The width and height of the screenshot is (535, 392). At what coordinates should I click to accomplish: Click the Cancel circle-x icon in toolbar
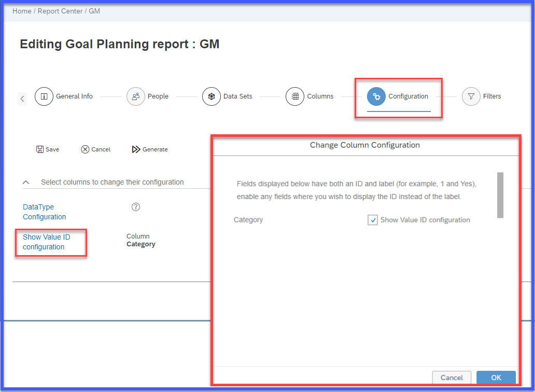point(86,149)
